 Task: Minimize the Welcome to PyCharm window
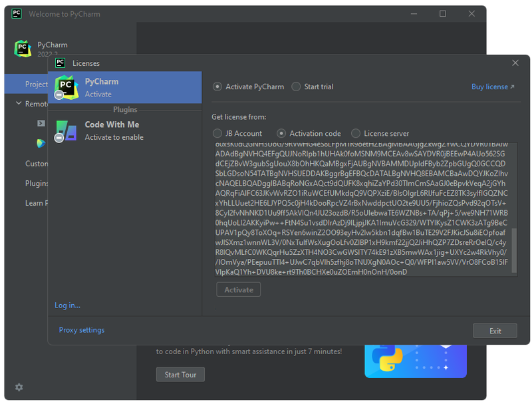click(x=414, y=14)
